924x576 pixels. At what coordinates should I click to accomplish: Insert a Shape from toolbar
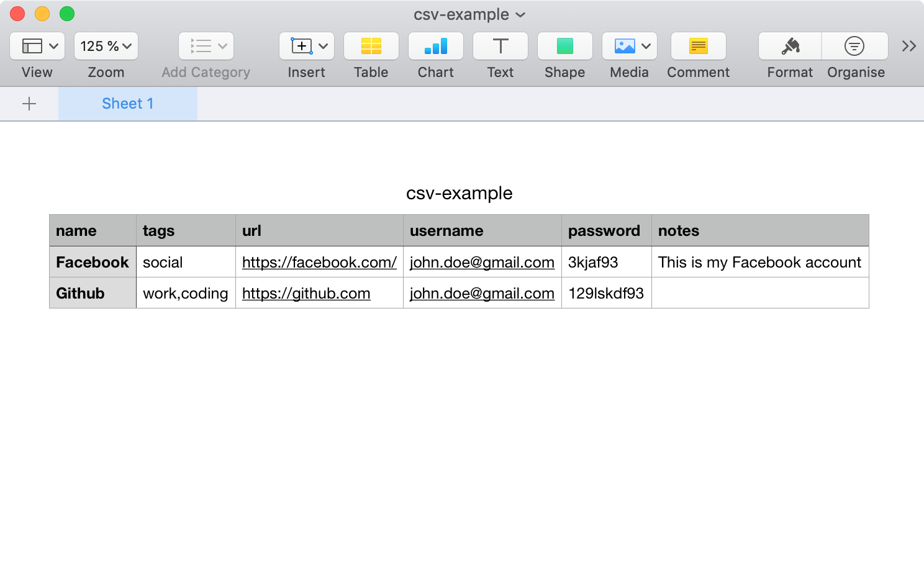click(565, 47)
